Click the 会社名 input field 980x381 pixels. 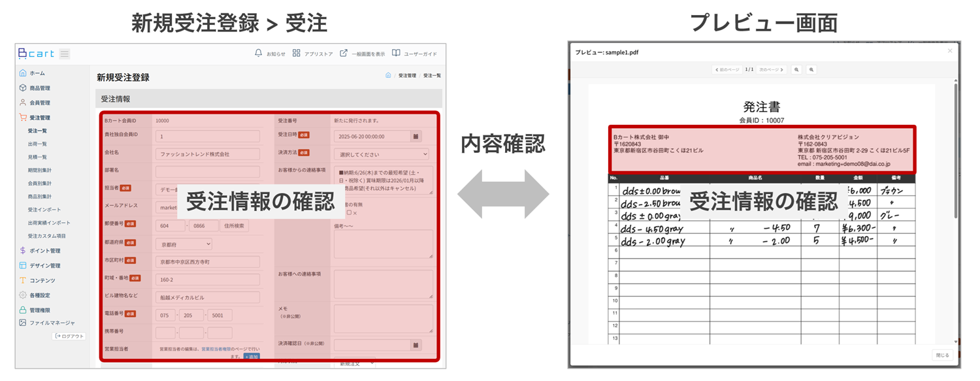[x=208, y=154]
